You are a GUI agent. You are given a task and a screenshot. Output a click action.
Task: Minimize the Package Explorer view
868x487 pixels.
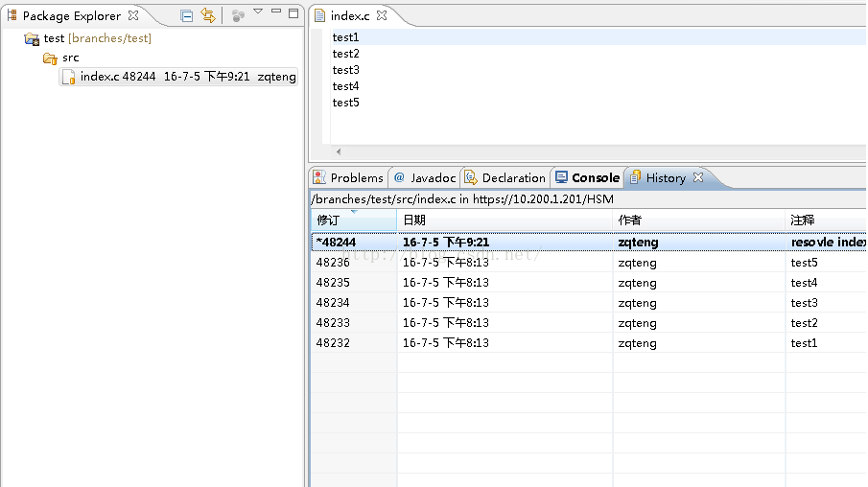click(276, 12)
